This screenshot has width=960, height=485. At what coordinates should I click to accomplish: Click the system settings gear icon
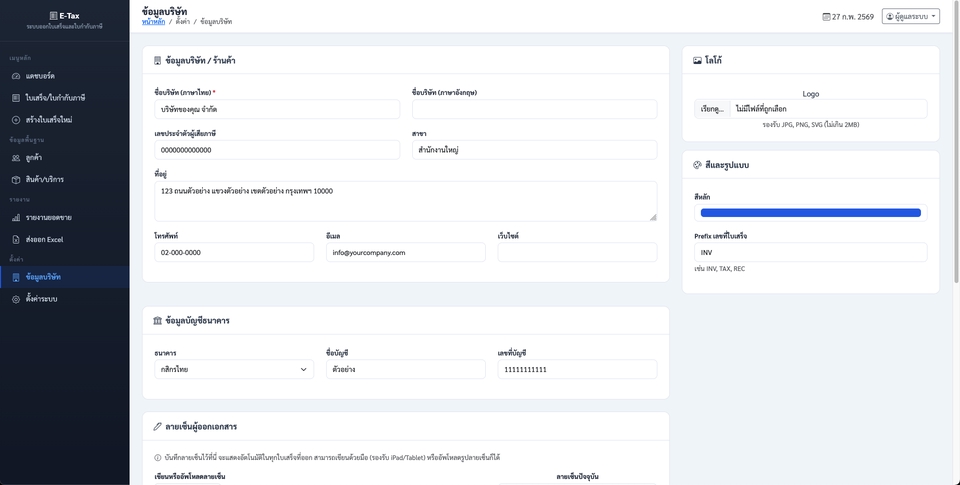click(16, 299)
